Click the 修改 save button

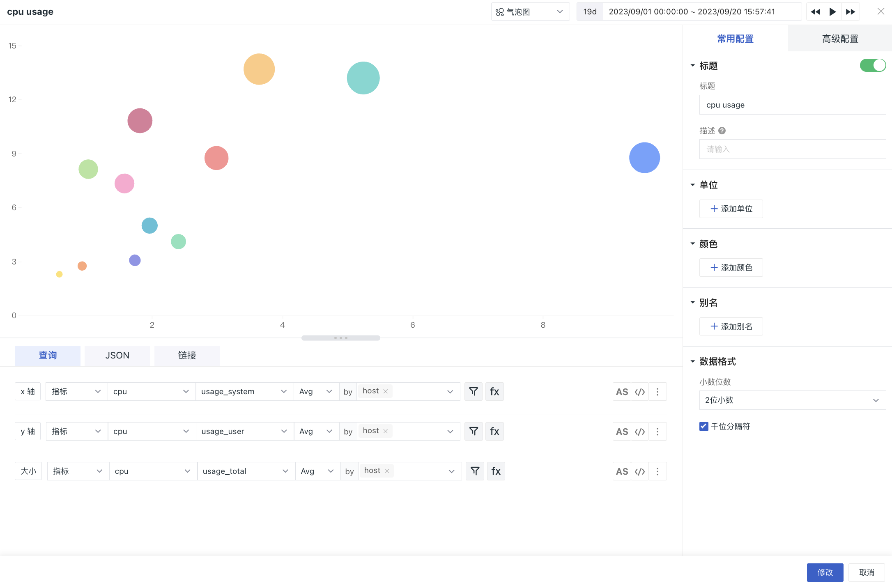click(x=825, y=572)
